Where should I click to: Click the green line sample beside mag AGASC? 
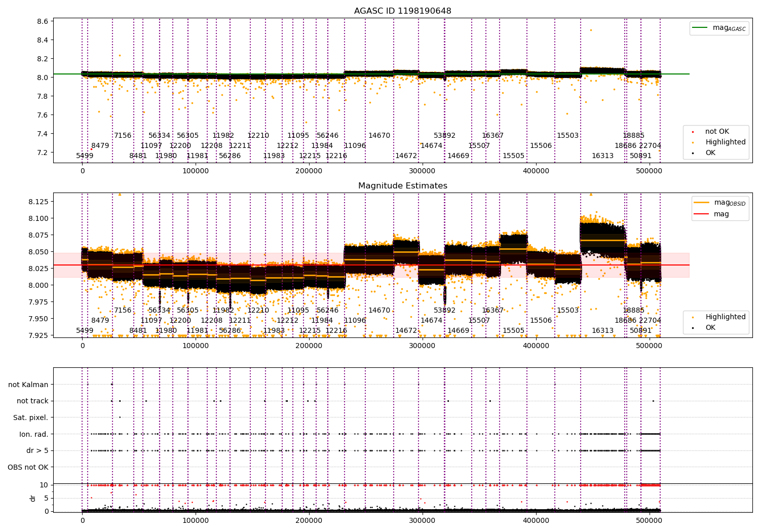[700, 28]
